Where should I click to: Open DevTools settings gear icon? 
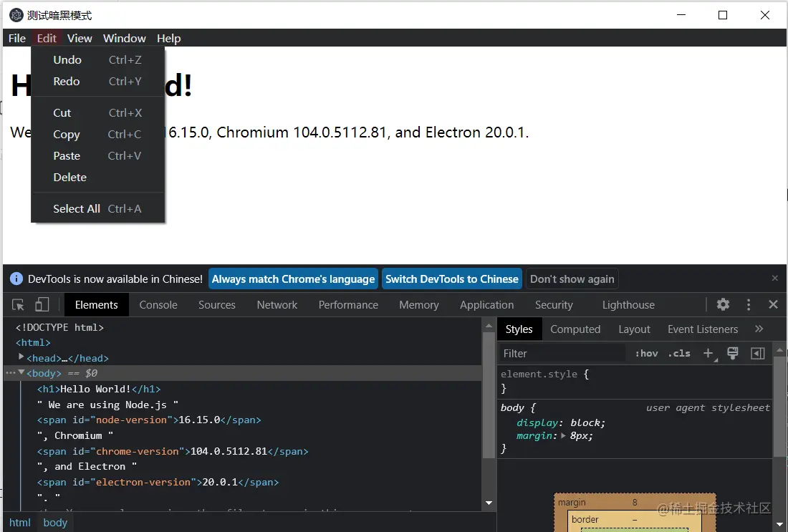tap(723, 304)
